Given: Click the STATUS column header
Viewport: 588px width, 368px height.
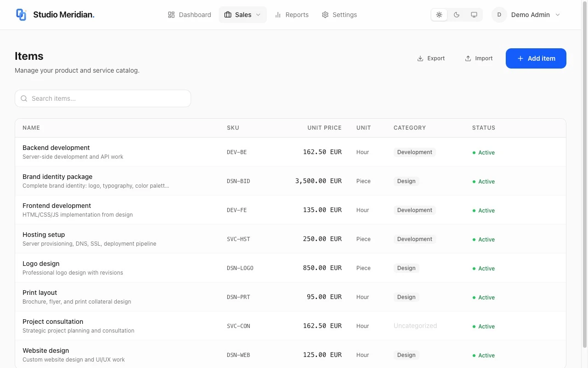Looking at the screenshot, I should (x=484, y=128).
